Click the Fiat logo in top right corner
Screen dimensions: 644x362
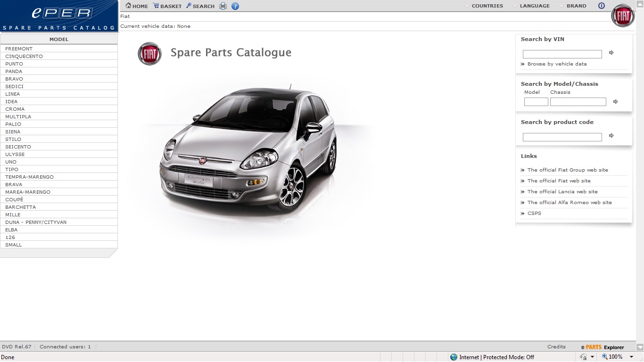[x=623, y=16]
